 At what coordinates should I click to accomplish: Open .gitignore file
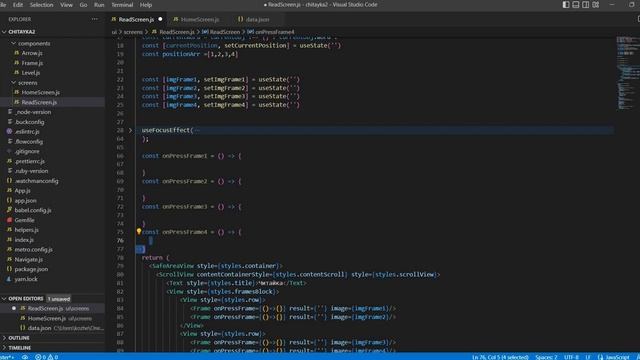tap(27, 151)
